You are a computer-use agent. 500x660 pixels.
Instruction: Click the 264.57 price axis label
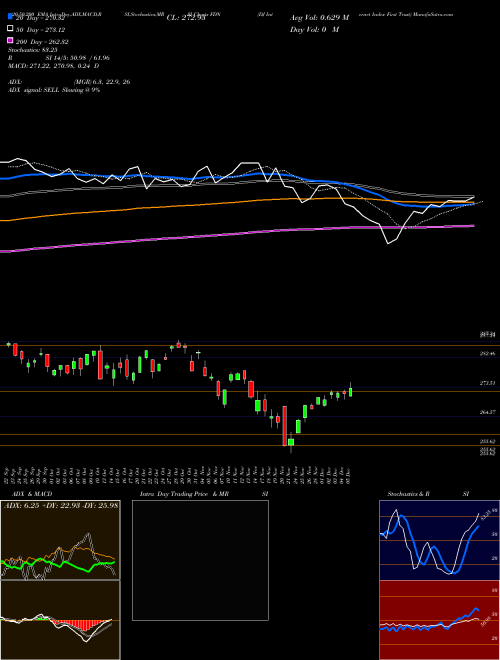coord(487,412)
